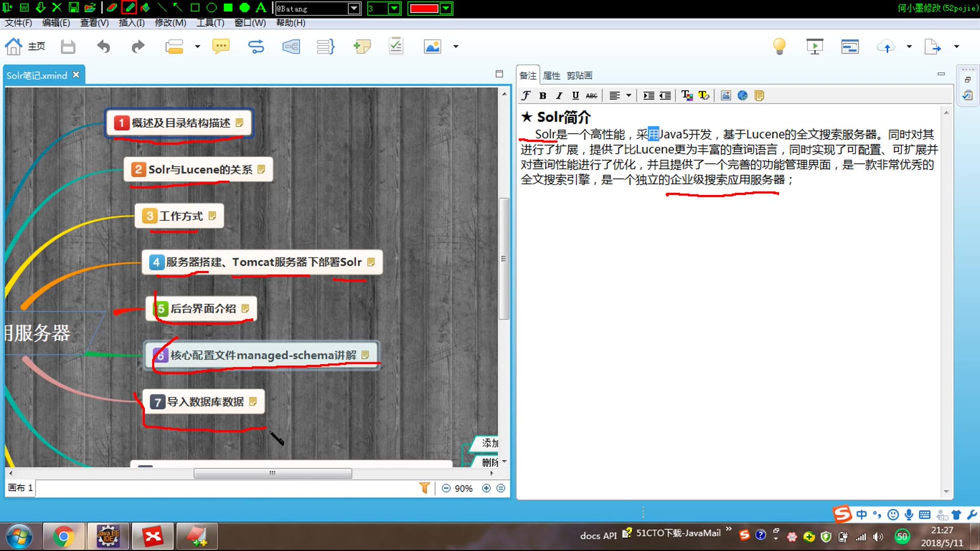This screenshot has height=551, width=980.
Task: Open note icon on 工作方式 topic
Action: [212, 216]
